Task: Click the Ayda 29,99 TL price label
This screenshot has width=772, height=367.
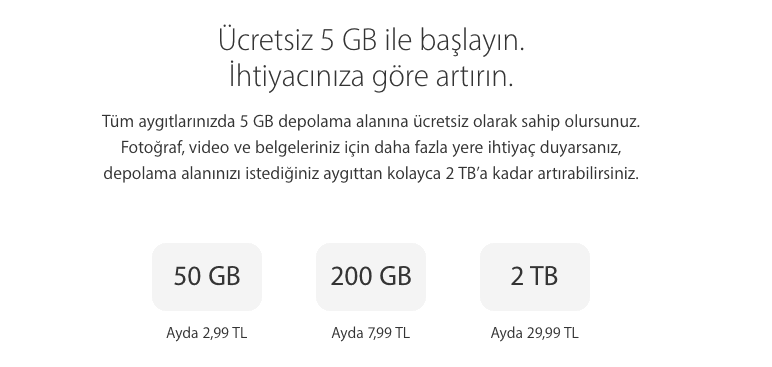Action: [535, 334]
